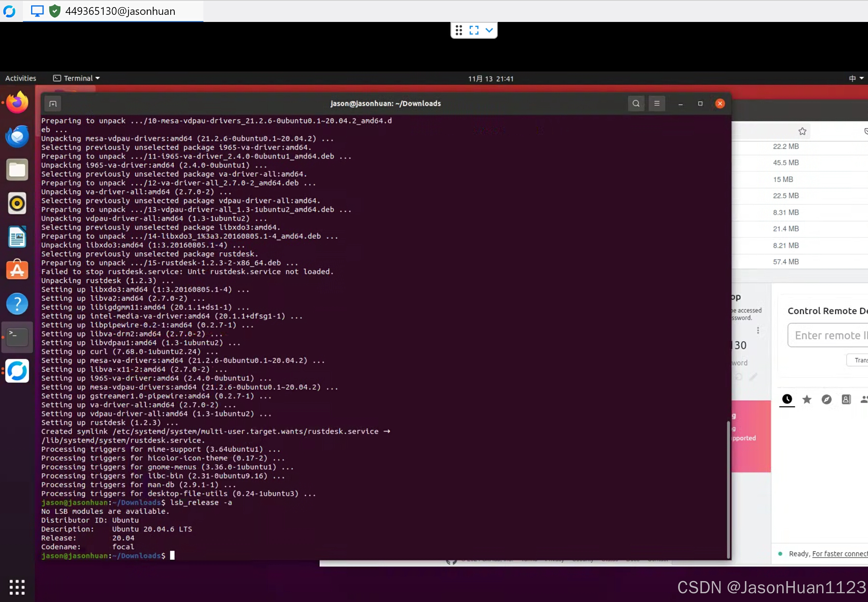Click the dotted grip icon on the floating toolbar
This screenshot has height=602, width=868.
pyautogui.click(x=459, y=30)
